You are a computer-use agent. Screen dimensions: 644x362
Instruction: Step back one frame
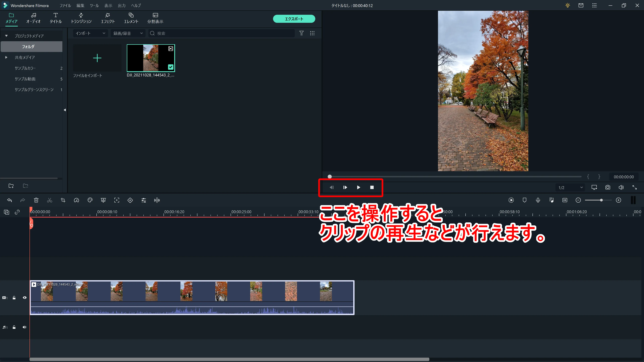(332, 187)
